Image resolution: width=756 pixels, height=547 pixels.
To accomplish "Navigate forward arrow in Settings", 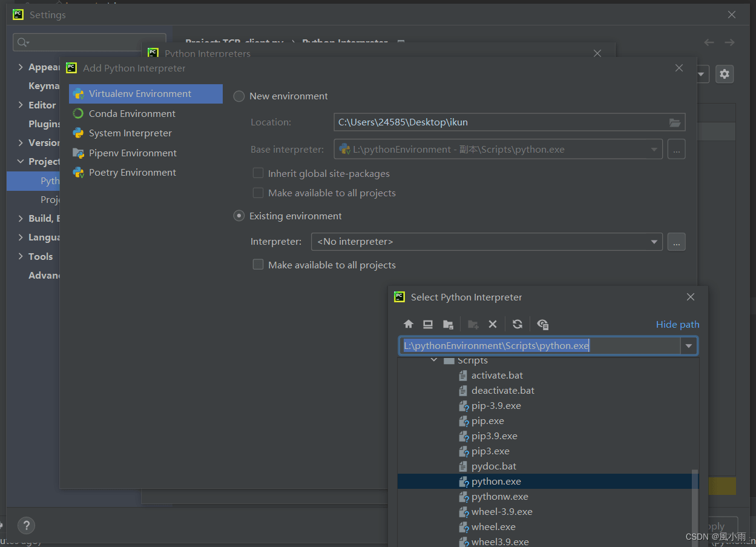I will pos(729,42).
